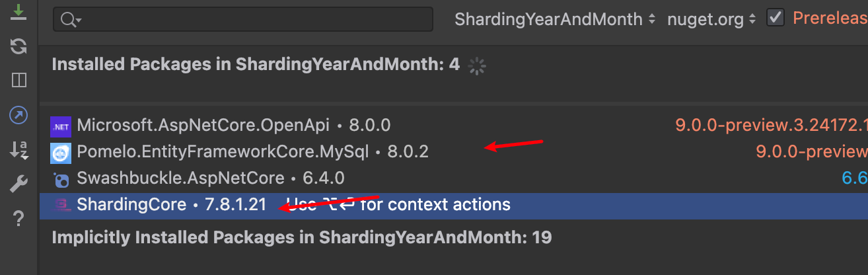This screenshot has height=275, width=868.
Task: Click the ShardingCore package icon
Action: 61,205
